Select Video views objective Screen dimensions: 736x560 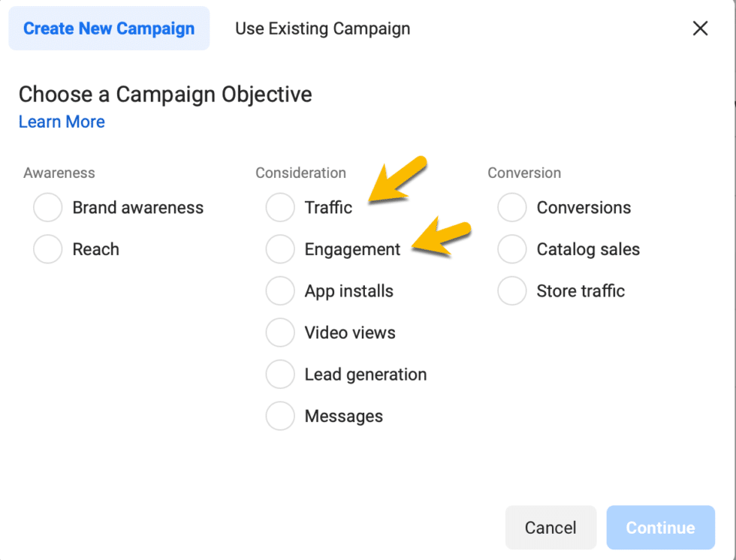(x=280, y=333)
